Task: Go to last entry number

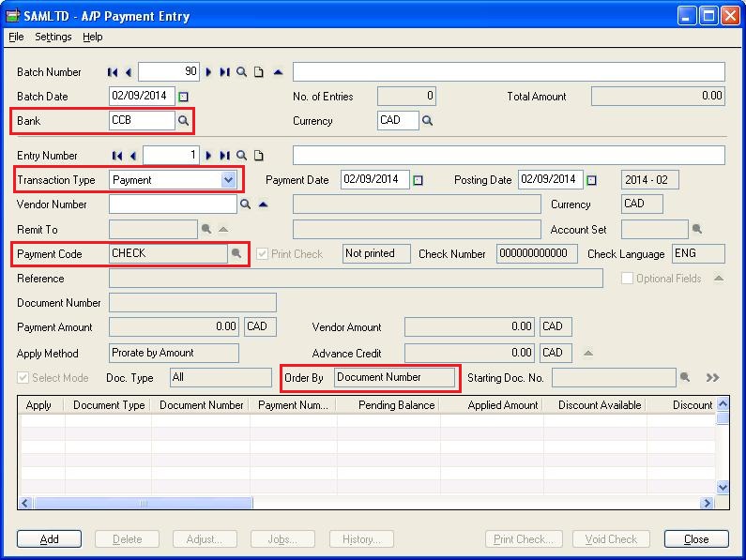Action: pos(224,156)
